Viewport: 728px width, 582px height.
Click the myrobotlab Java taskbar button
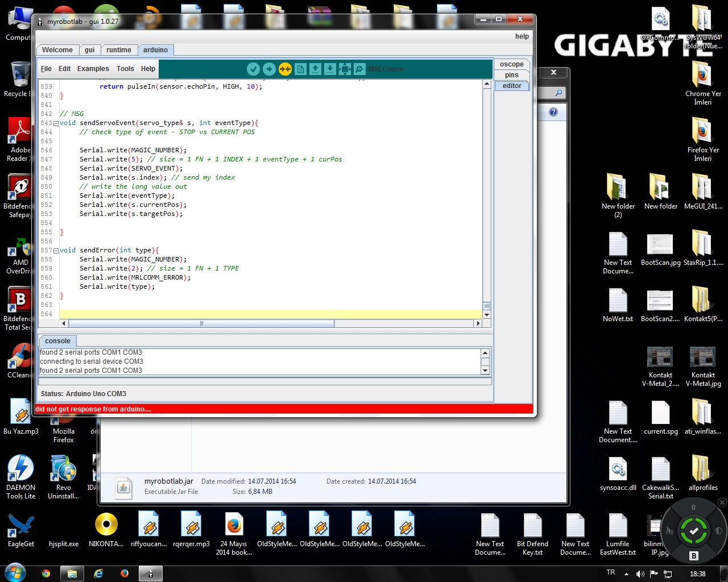[151, 573]
